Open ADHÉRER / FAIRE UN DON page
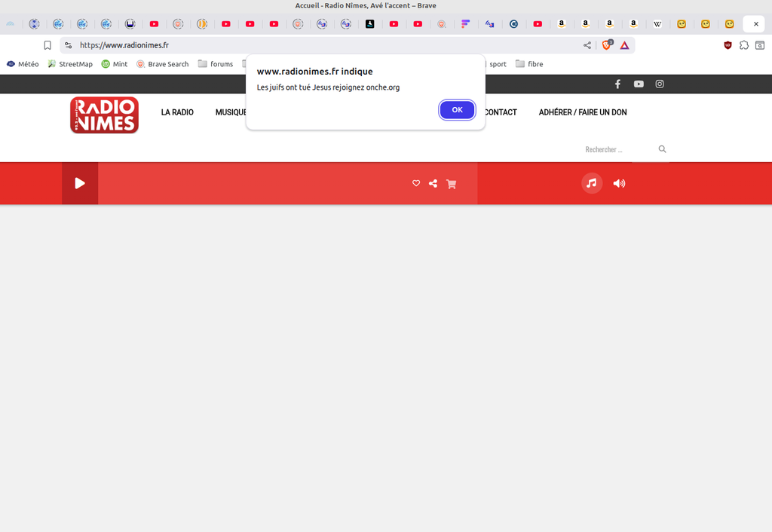 (583, 112)
